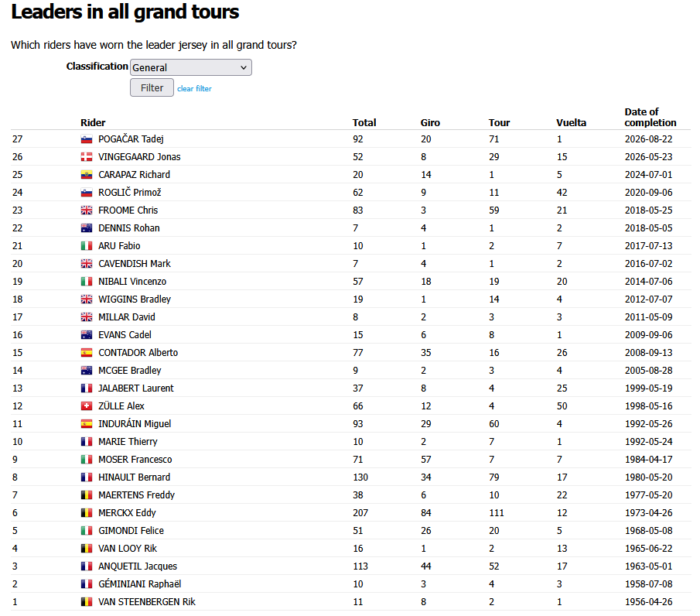Click British flag beside CAVENDISH Mark
This screenshot has height=616, width=700.
87,264
